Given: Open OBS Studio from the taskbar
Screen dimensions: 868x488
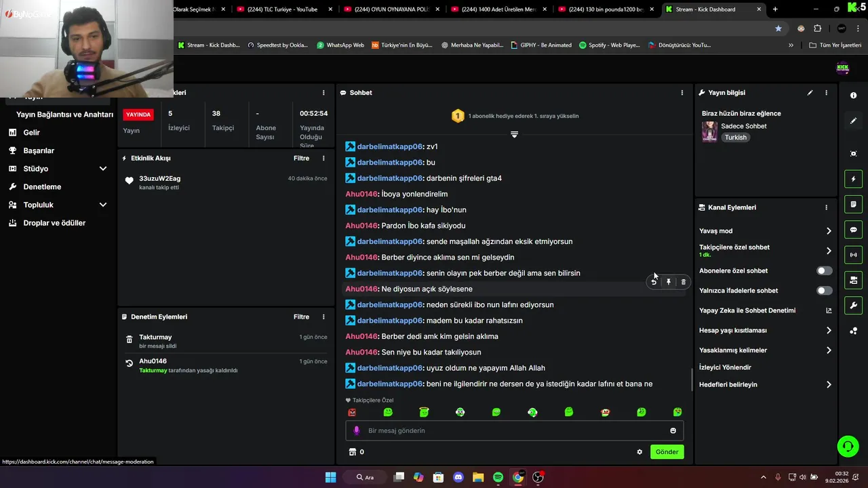Looking at the screenshot, I should tap(538, 477).
